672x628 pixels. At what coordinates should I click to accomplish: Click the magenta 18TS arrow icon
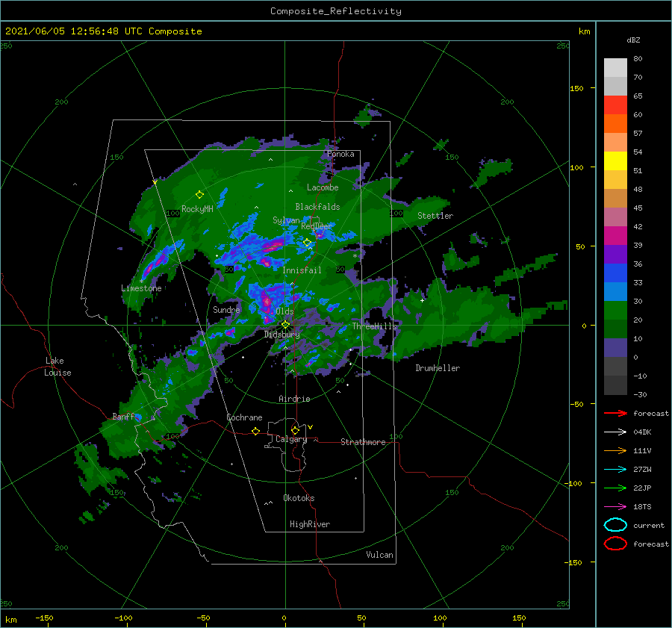click(615, 507)
